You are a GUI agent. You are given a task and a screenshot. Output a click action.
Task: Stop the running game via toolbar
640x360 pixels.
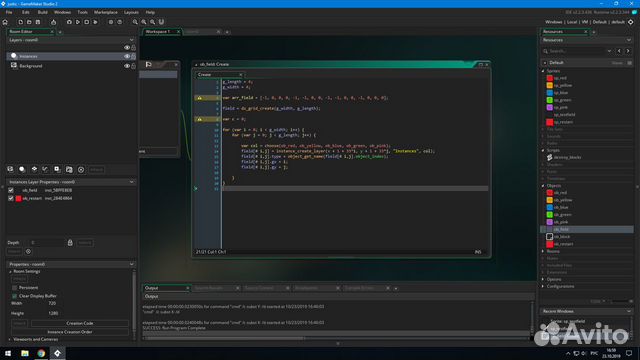[87, 22]
